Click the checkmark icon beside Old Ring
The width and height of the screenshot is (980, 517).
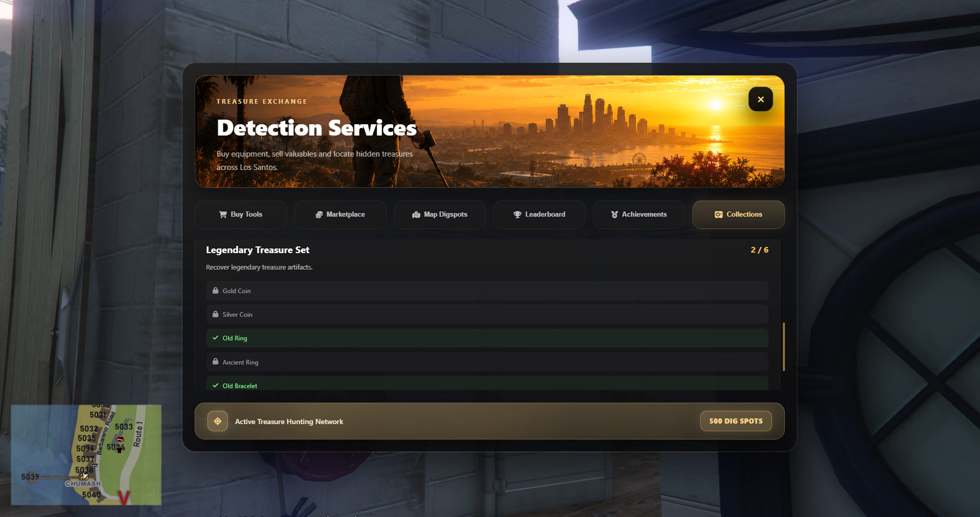click(x=216, y=338)
